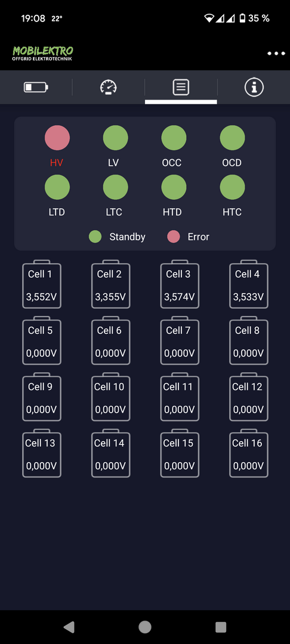Screen dimensions: 290x644
Task: Open the battery status tab
Action: pos(36,87)
